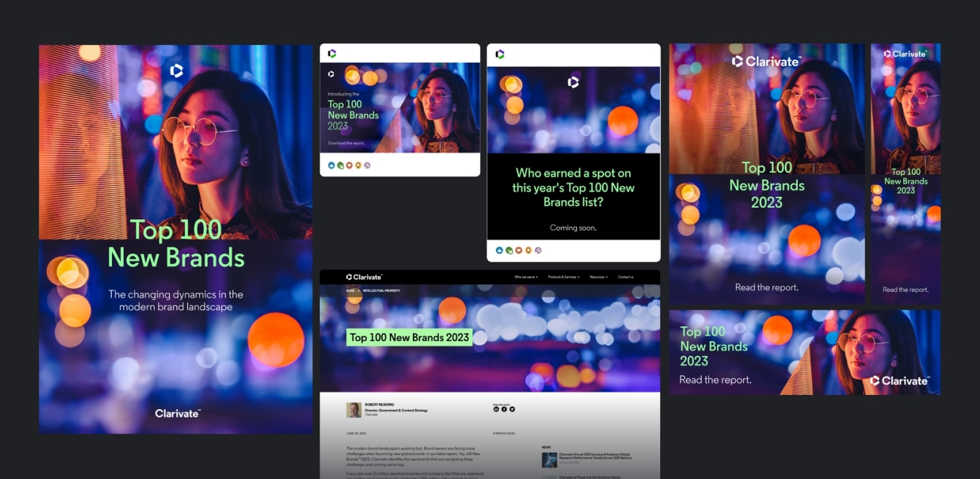Open the Intellectual Property breadcrumb
Screen dimensions: 980x479
381,290
